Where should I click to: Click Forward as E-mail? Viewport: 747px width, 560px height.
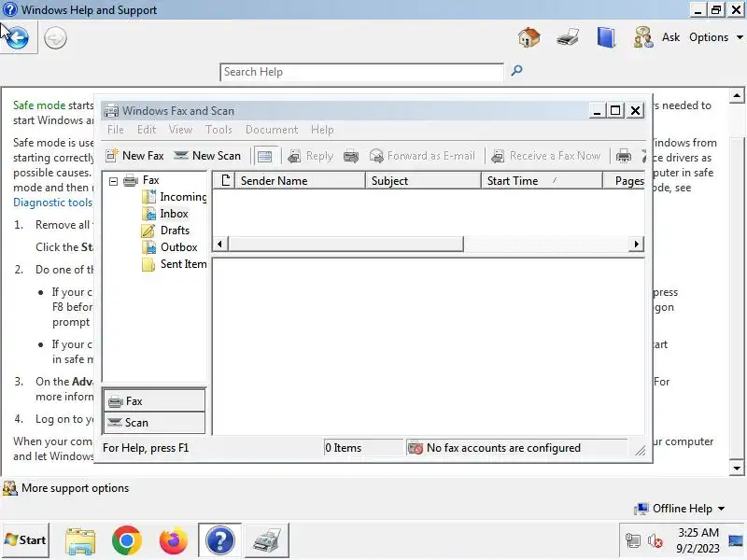422,156
